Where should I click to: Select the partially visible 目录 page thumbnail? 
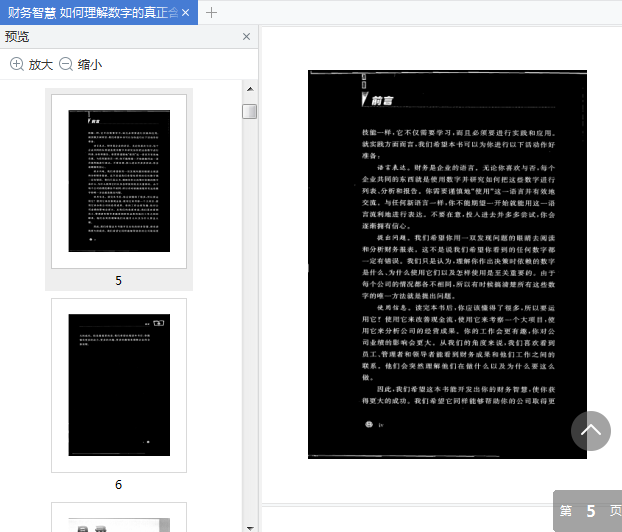[119, 517]
